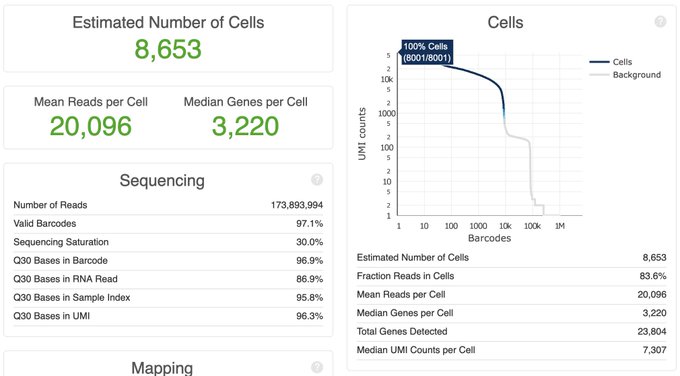
Task: Open the Cells panel help icon
Action: click(x=660, y=21)
